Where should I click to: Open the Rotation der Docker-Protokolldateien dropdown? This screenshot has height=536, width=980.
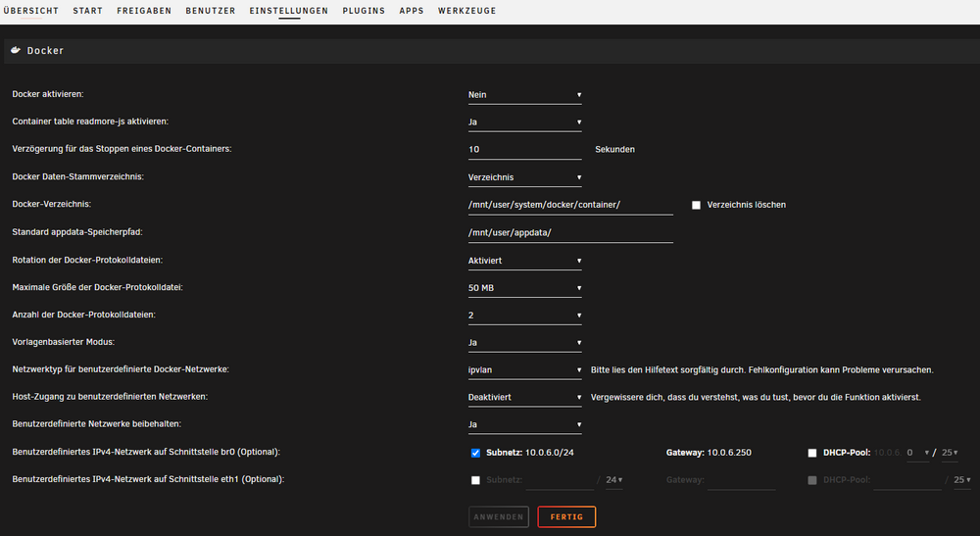(525, 261)
